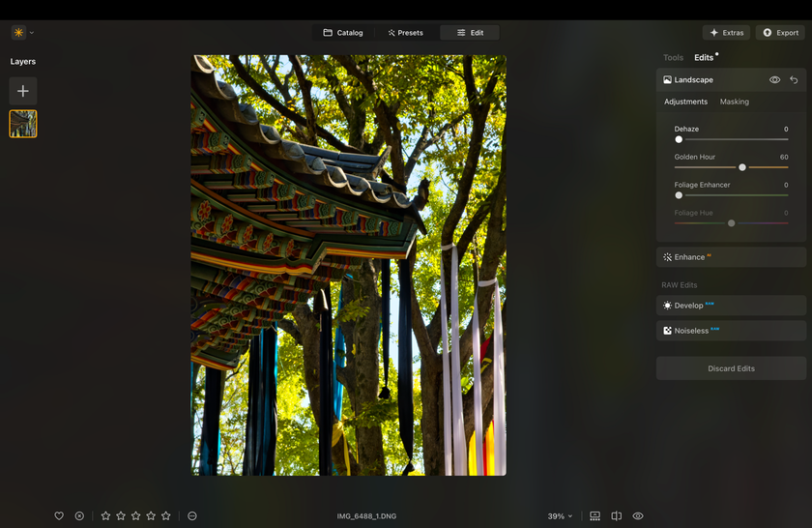Click the Develop sun icon
812x528 pixels.
click(668, 306)
